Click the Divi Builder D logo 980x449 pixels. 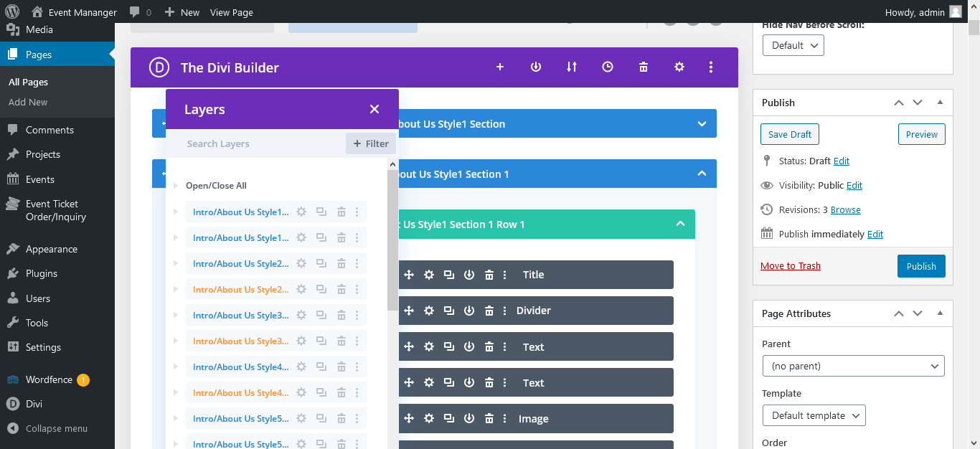pyautogui.click(x=159, y=67)
